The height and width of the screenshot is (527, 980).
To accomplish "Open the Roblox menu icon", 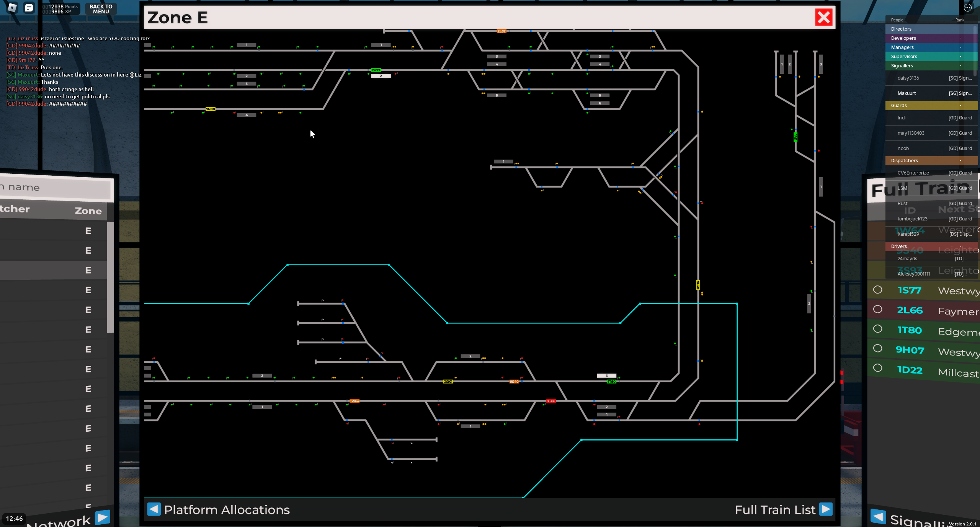I will click(x=12, y=7).
